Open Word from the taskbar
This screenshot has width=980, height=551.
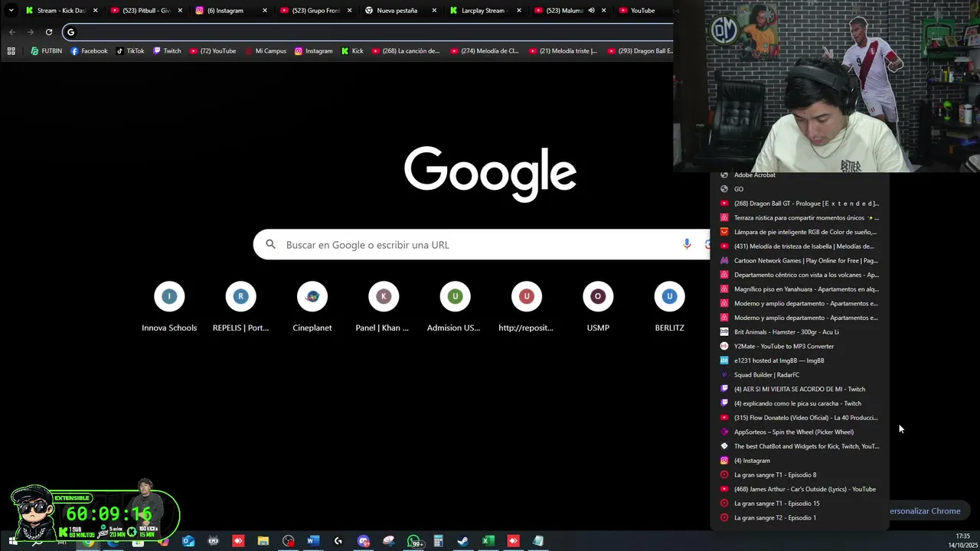(312, 541)
